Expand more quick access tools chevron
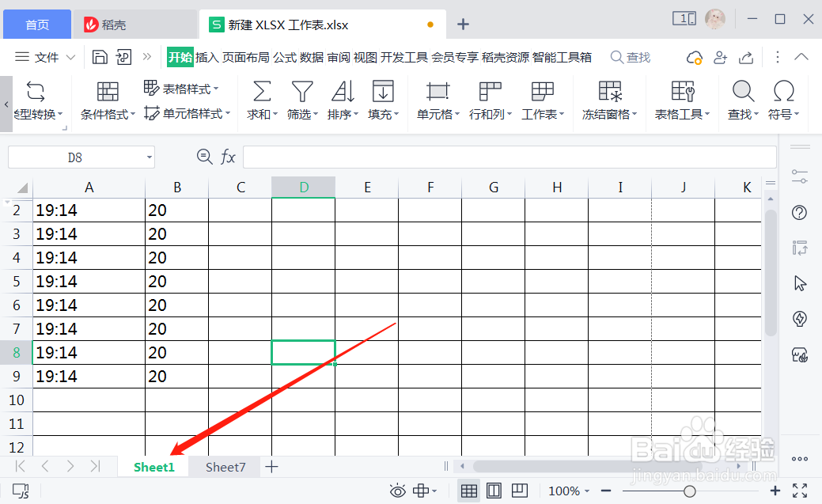Screen dimensions: 822x504 [147, 57]
